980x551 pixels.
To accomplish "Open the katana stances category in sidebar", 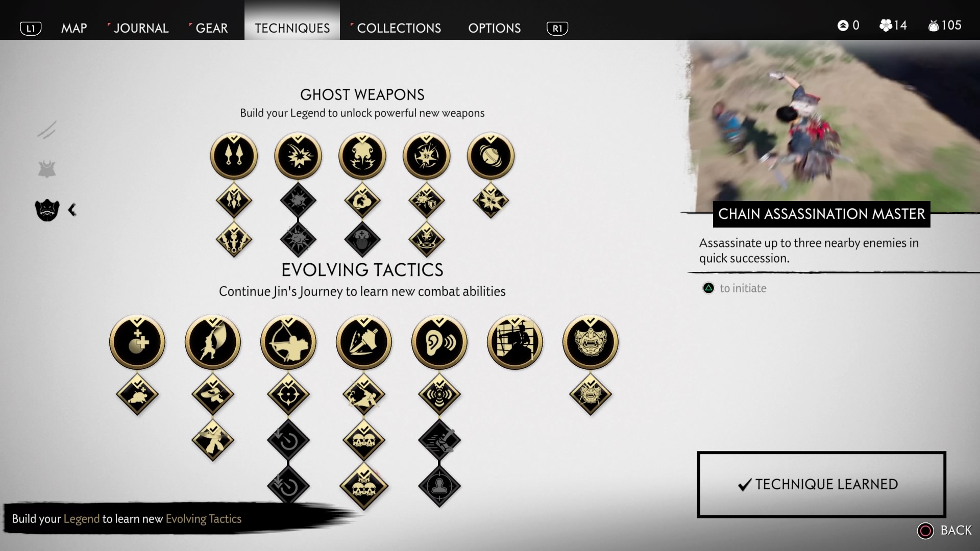I will coord(47,130).
